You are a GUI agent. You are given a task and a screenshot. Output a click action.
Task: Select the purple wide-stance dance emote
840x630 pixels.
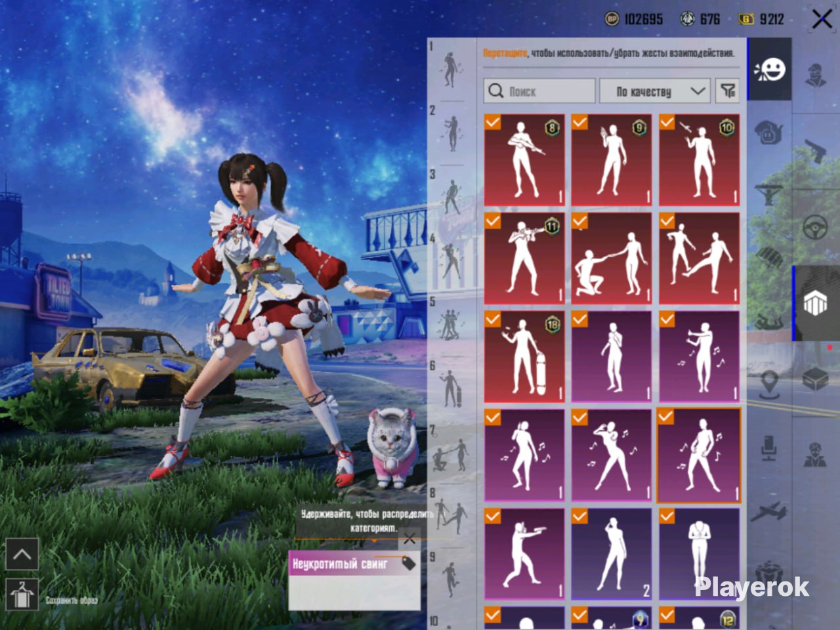612,455
